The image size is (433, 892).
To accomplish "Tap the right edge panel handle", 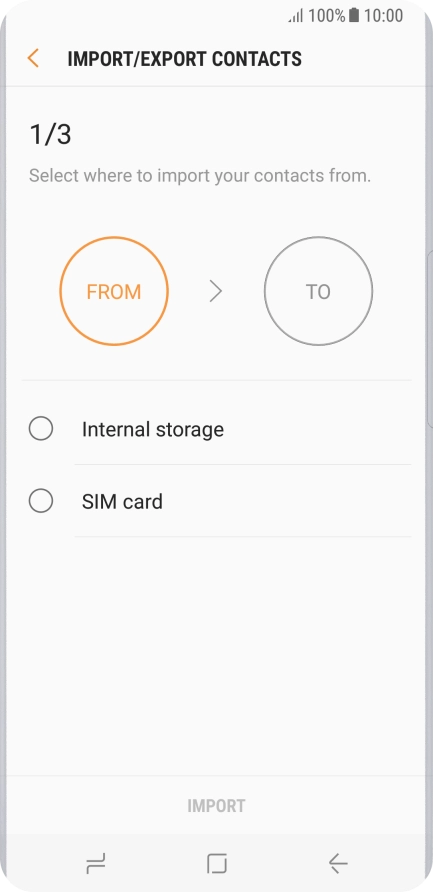I will 430,338.
